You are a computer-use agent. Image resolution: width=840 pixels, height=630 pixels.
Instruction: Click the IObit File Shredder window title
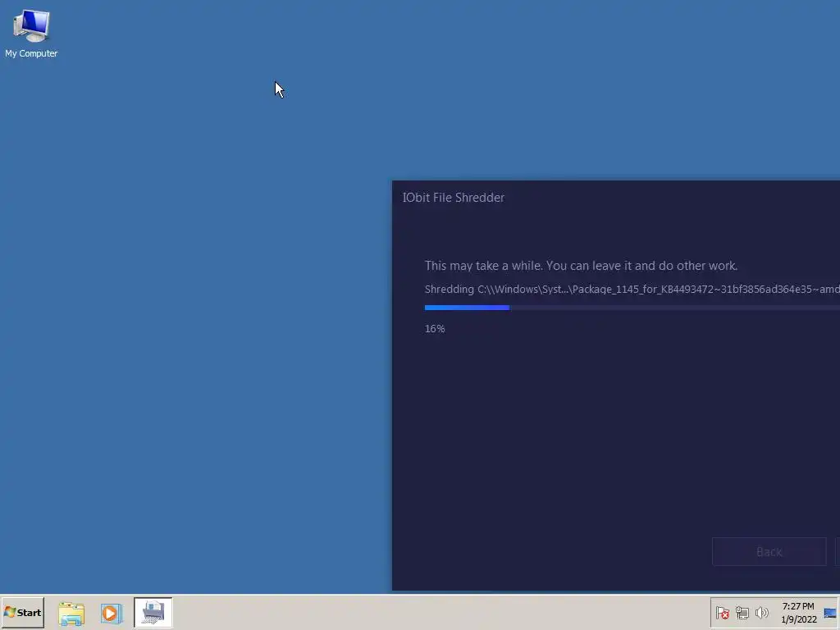454,198
